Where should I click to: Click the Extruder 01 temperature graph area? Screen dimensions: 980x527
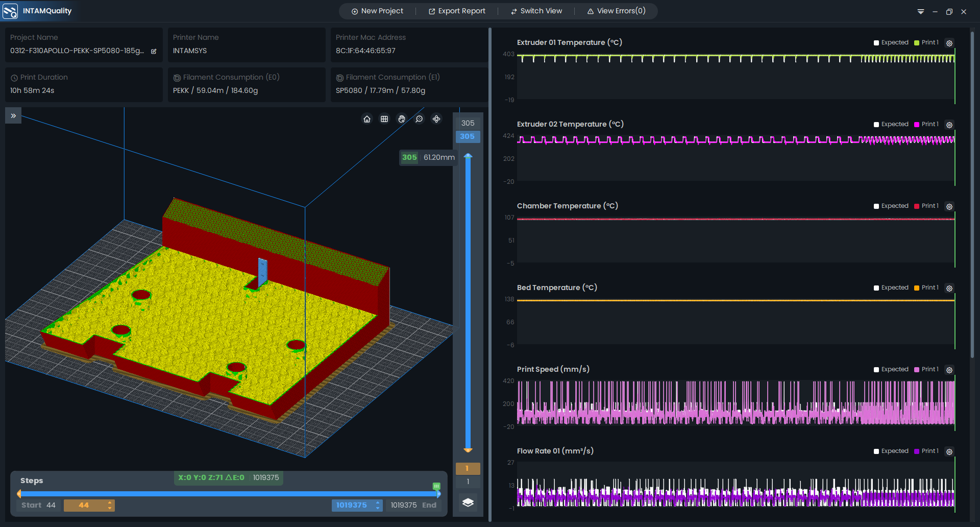point(736,76)
